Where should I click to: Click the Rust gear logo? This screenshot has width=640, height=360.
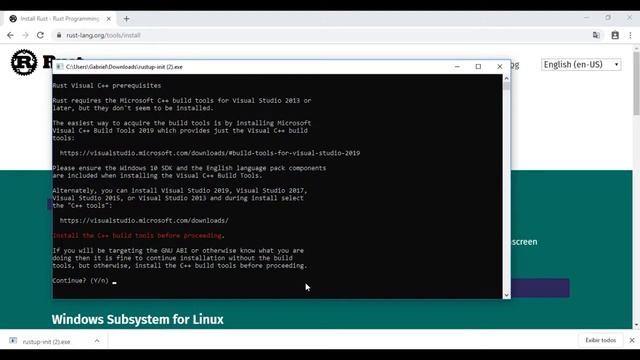coord(24,62)
